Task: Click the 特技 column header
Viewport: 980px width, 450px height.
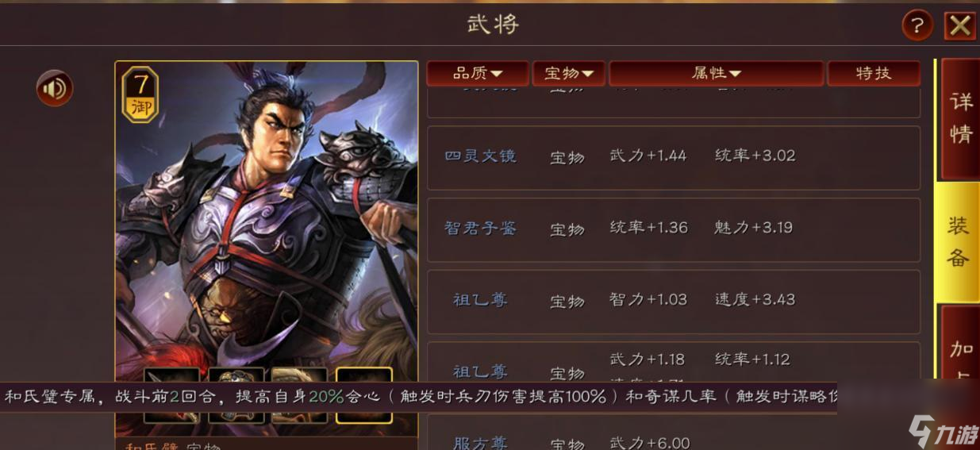Action: (x=874, y=73)
